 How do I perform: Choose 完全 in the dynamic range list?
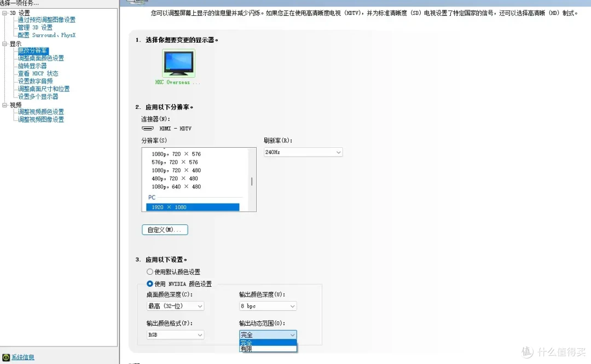click(268, 343)
